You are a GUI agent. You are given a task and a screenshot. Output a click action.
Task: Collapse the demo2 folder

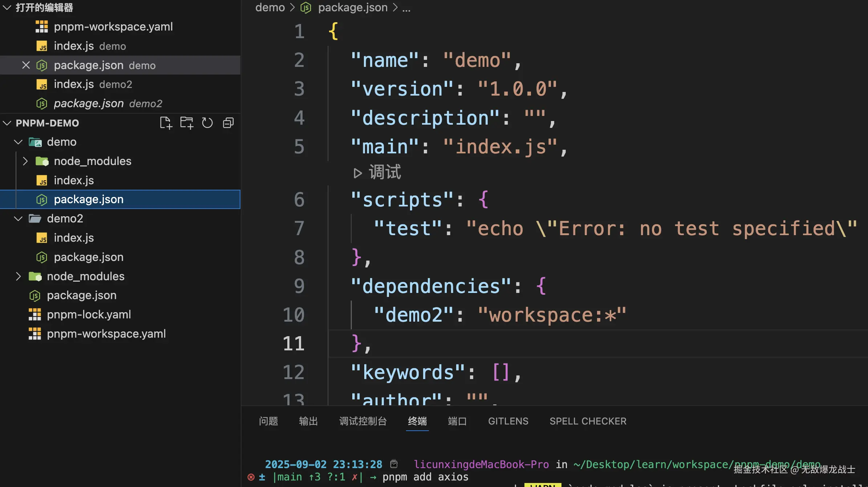coord(18,218)
